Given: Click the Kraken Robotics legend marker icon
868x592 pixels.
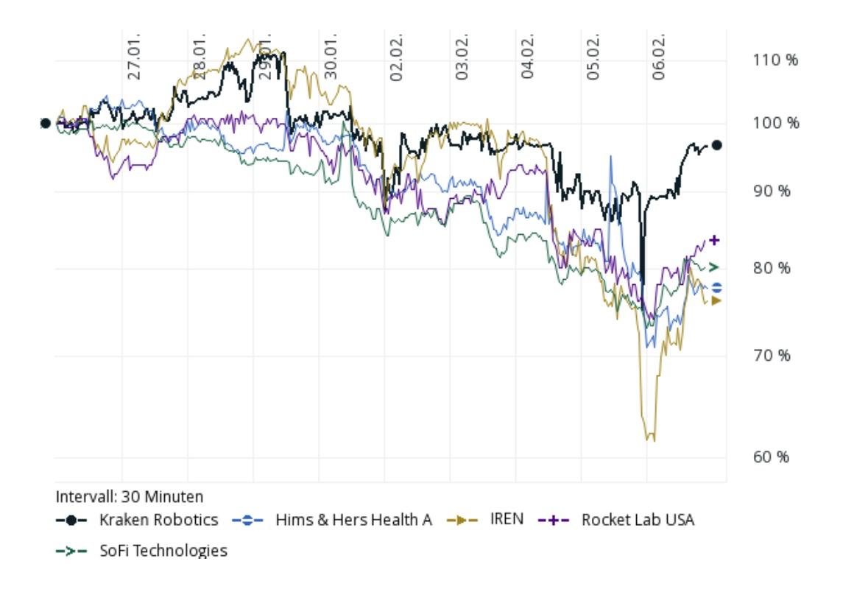Looking at the screenshot, I should [x=71, y=520].
